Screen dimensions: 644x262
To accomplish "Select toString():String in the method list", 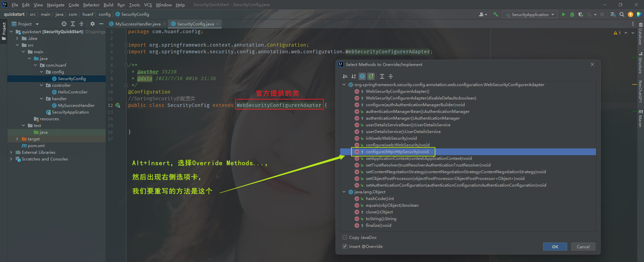I will pyautogui.click(x=381, y=219).
